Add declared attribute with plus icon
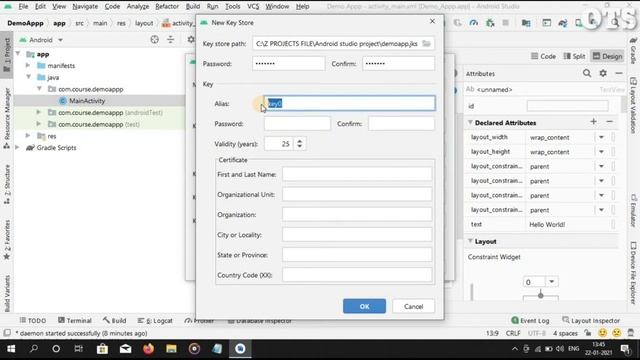 (x=593, y=122)
